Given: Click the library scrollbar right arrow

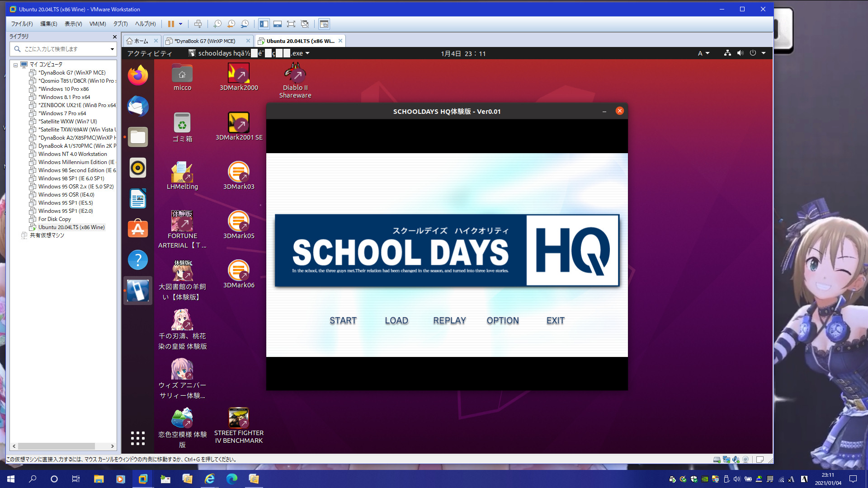Looking at the screenshot, I should coord(112,446).
